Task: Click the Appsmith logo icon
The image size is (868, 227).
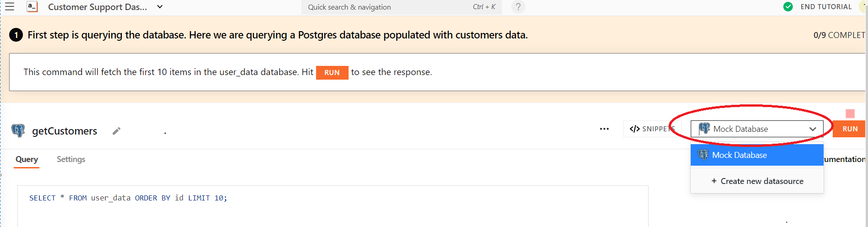Action: pos(32,7)
